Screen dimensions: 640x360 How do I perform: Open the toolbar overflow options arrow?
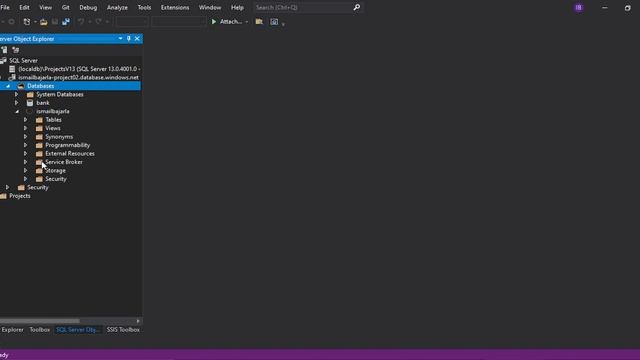pos(283,24)
